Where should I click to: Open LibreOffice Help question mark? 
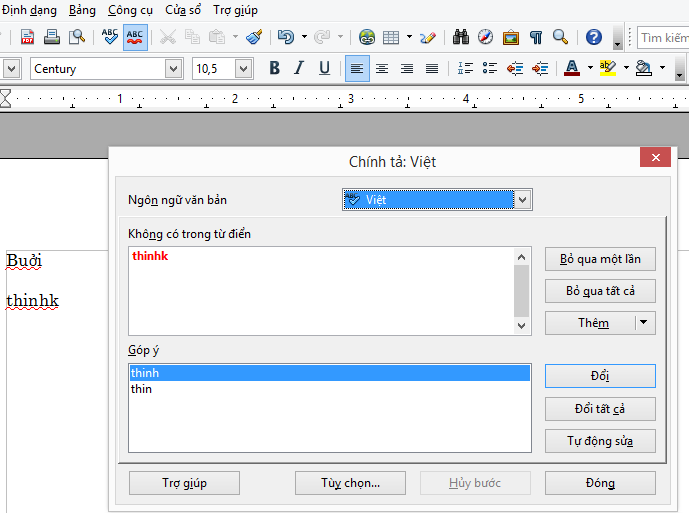click(594, 37)
